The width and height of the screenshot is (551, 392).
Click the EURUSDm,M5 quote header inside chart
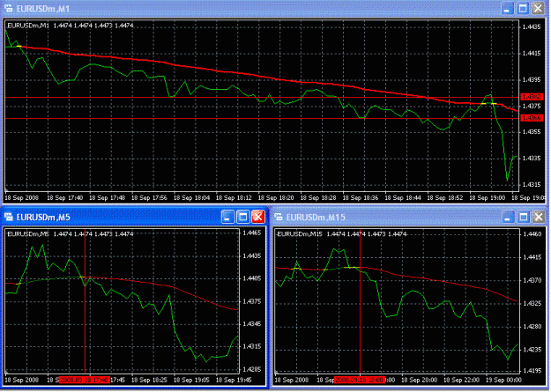[71, 234]
